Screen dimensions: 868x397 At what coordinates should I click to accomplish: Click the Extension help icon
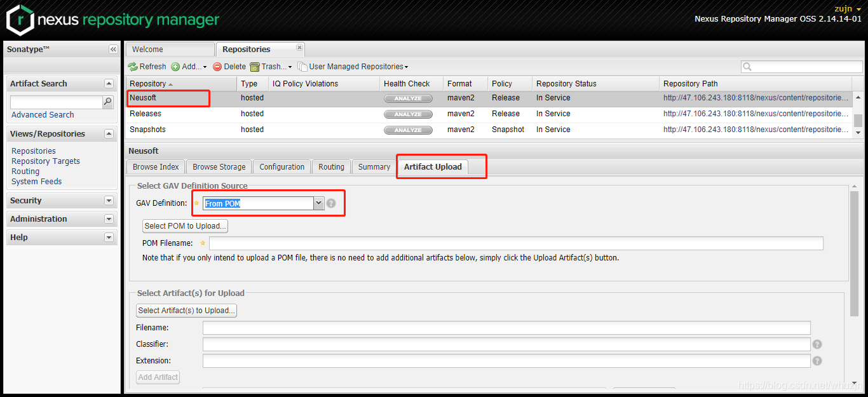(x=817, y=361)
